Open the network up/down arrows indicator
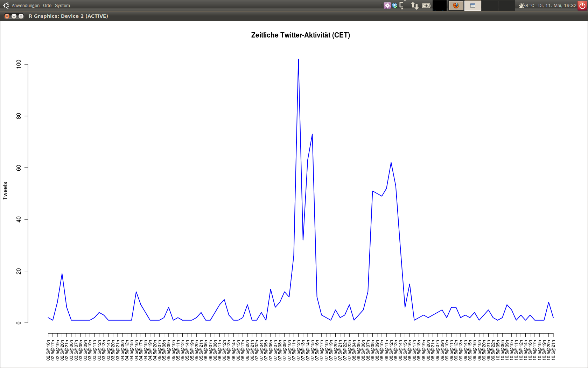This screenshot has width=588, height=368. [x=415, y=6]
